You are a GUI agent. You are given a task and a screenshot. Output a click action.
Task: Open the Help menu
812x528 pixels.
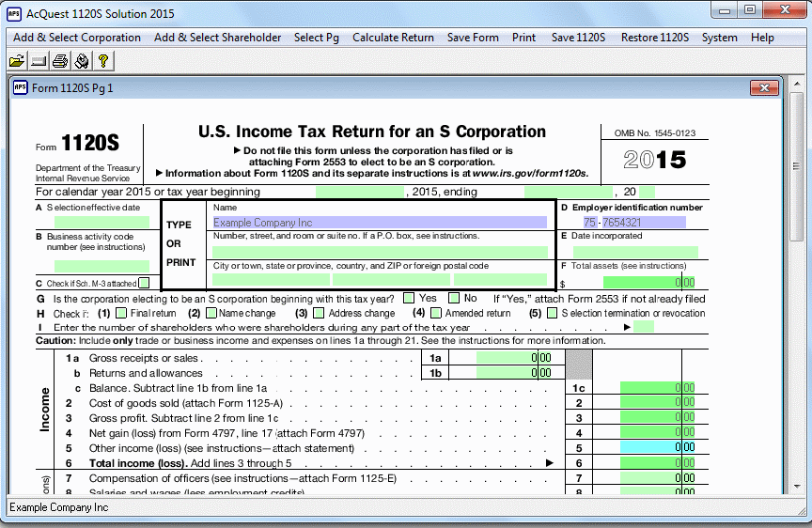coord(762,38)
